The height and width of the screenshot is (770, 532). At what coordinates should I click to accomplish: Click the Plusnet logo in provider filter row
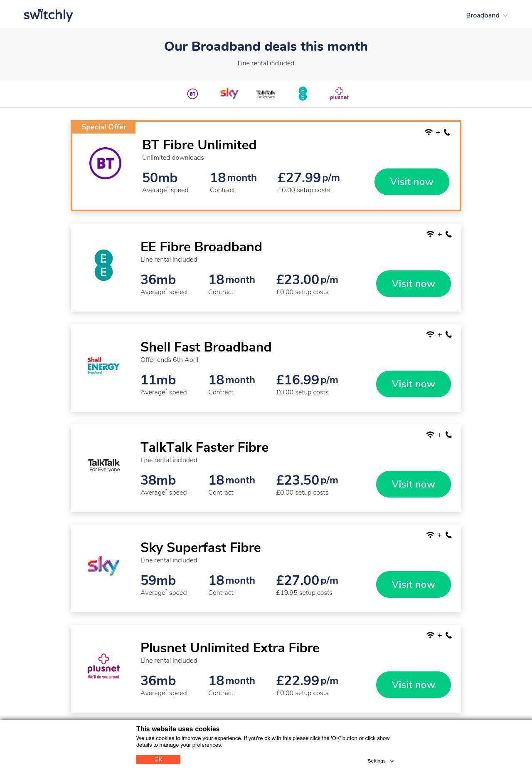pos(339,94)
